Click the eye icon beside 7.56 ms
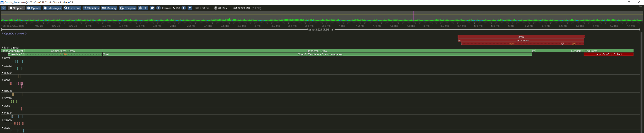644x133 pixels. pos(197,8)
